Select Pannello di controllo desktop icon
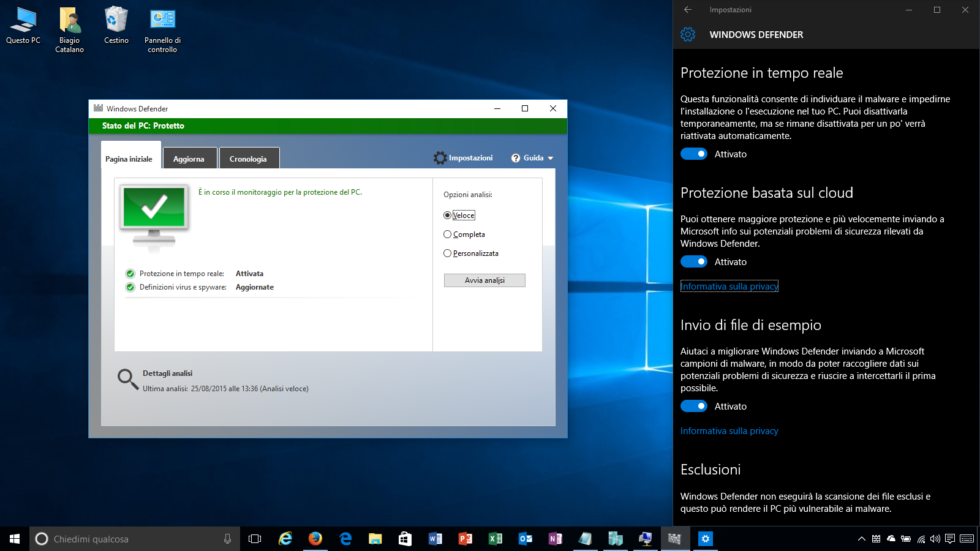 [163, 29]
